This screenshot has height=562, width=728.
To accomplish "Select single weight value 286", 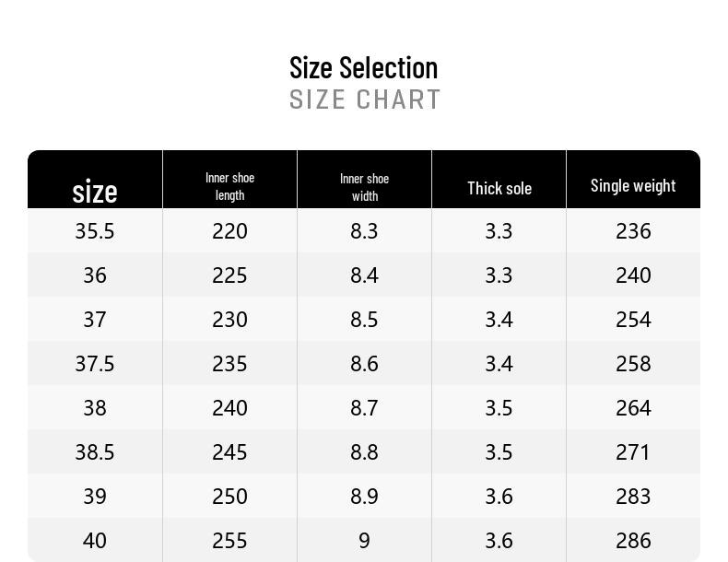I will (633, 541).
